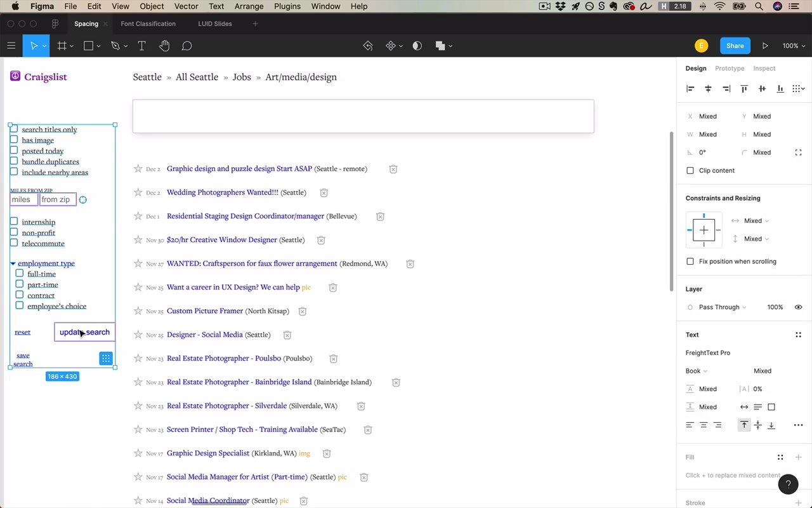Click the Align vertical centers icon
The image size is (812, 508).
coord(762,89)
